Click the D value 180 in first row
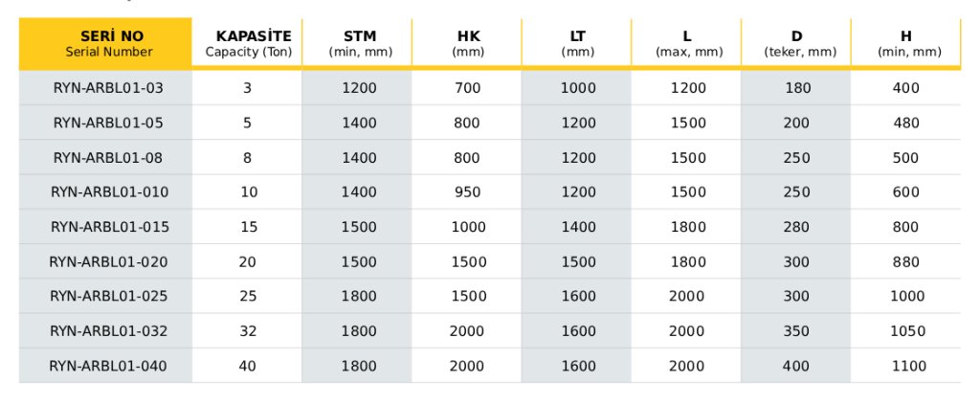This screenshot has height=405, width=980. [x=797, y=88]
